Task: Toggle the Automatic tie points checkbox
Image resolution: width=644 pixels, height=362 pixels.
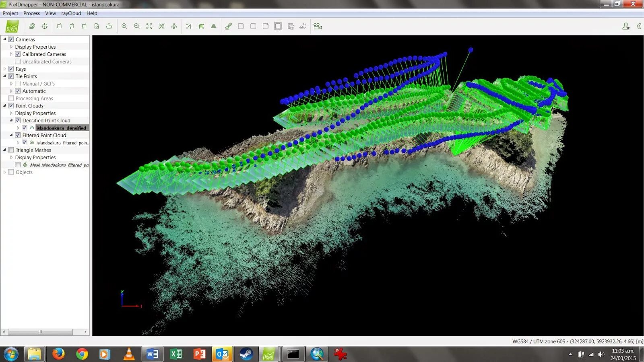Action: (x=18, y=91)
